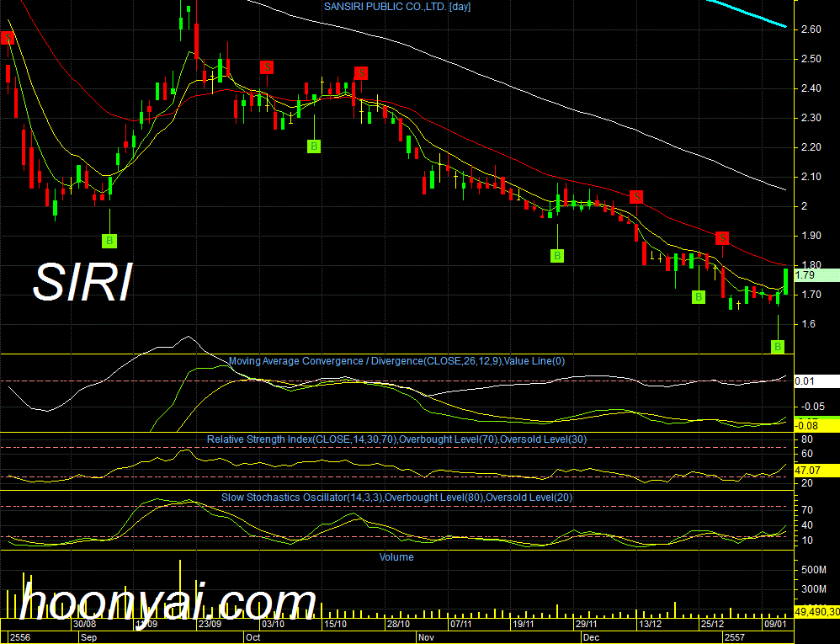Click the stochastics axis label 70
The height and width of the screenshot is (644, 840).
pyautogui.click(x=807, y=510)
